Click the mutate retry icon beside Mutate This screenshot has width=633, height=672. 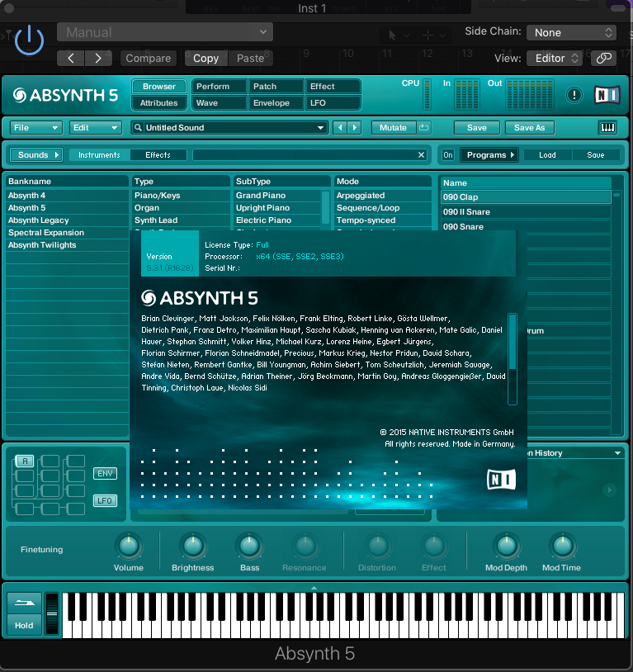tap(424, 128)
